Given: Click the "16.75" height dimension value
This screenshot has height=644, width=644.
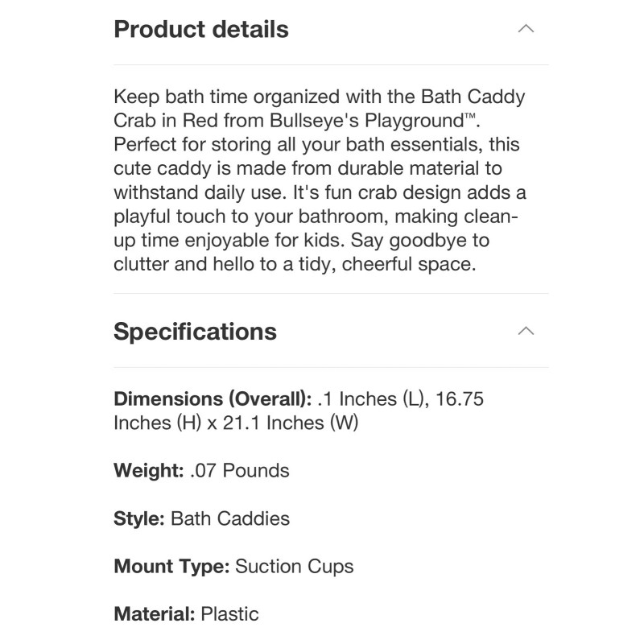Looking at the screenshot, I should point(460,399).
